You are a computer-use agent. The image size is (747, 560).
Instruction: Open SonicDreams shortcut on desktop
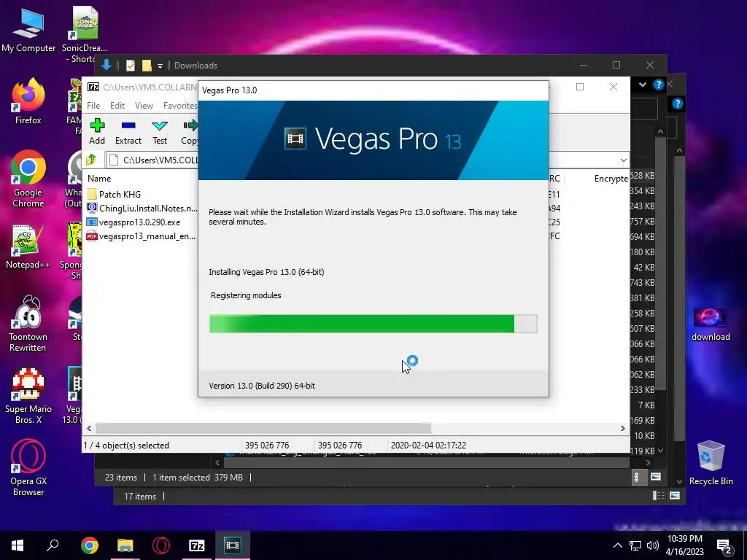[85, 34]
